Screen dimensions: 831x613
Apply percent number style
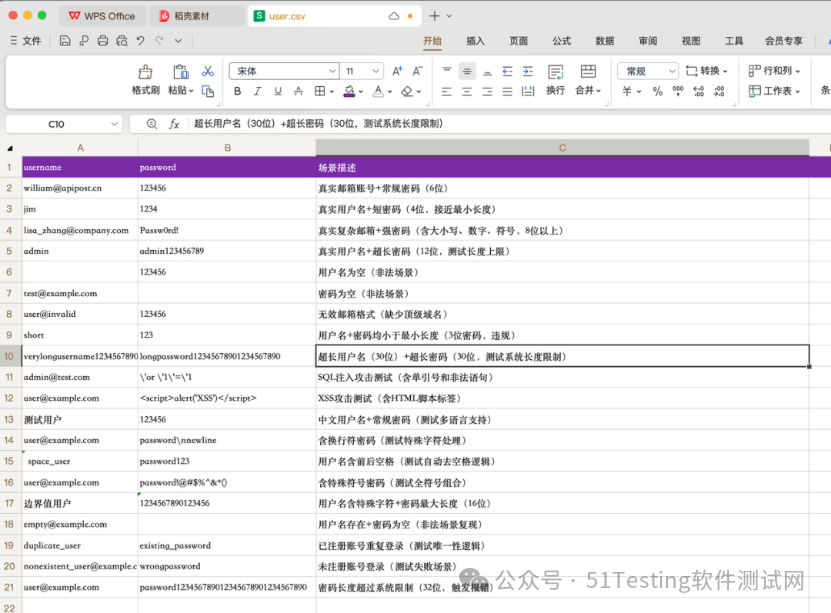pyautogui.click(x=657, y=90)
